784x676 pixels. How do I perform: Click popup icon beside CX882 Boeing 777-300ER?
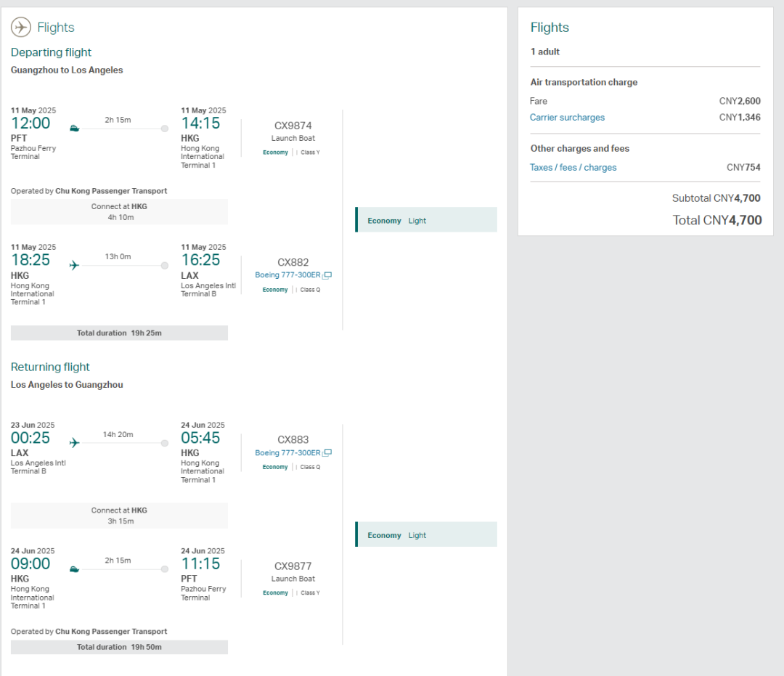pos(327,276)
